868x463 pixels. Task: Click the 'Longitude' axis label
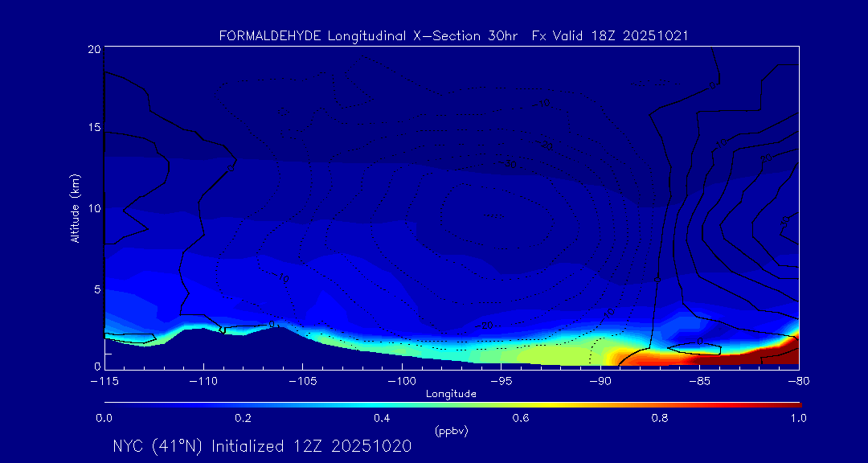[x=452, y=395]
